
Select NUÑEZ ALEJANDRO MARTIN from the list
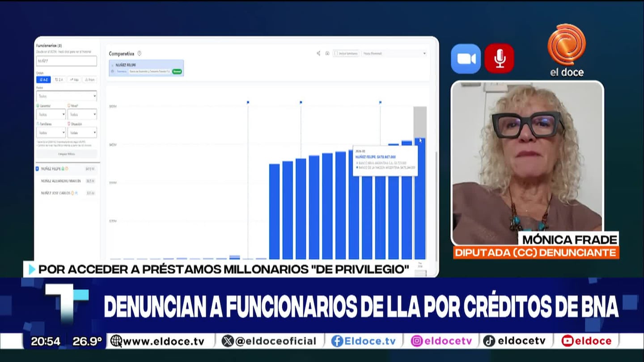click(62, 181)
